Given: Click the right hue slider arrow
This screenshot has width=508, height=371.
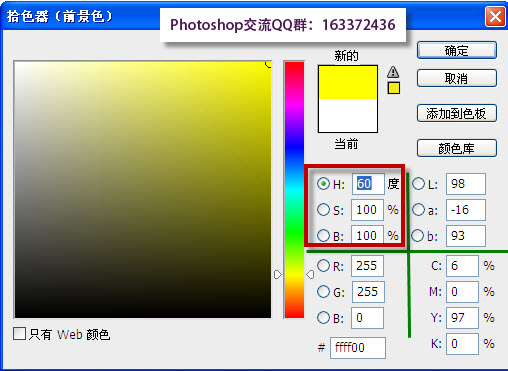Looking at the screenshot, I should tap(310, 274).
